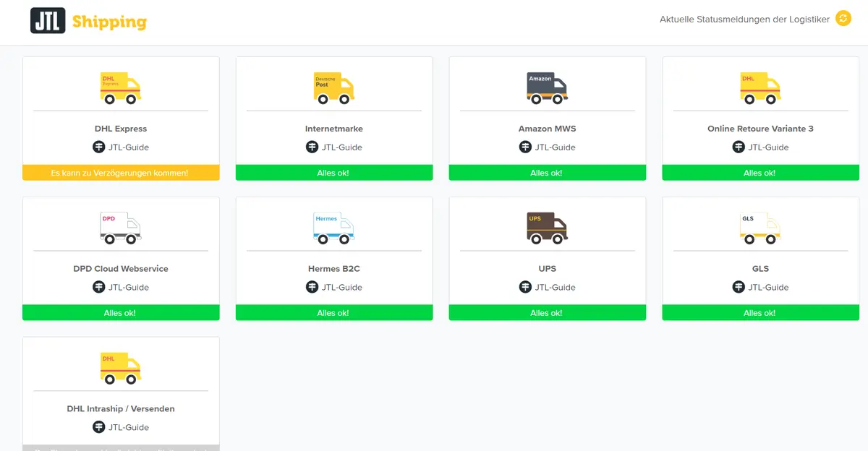Click the GLS truck icon

(761, 228)
